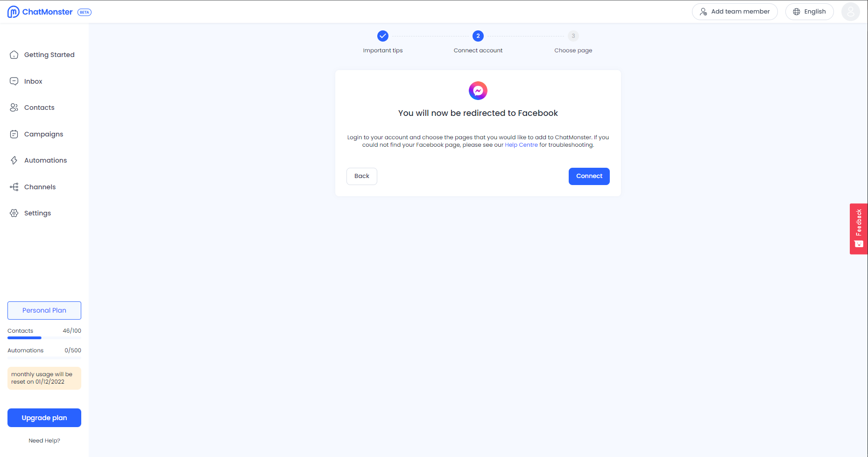Go Back to previous step
Image resolution: width=868 pixels, height=457 pixels.
click(x=362, y=176)
